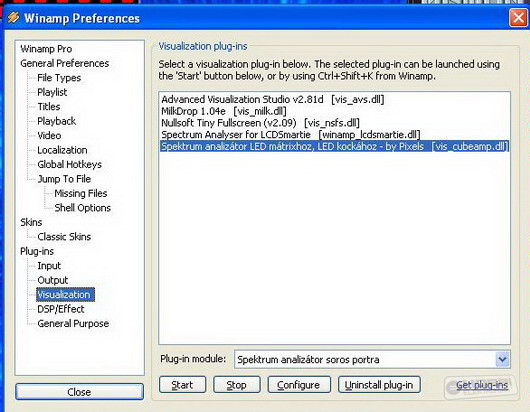Go to Global Hotkeys settings
530x412 pixels.
[x=69, y=164]
